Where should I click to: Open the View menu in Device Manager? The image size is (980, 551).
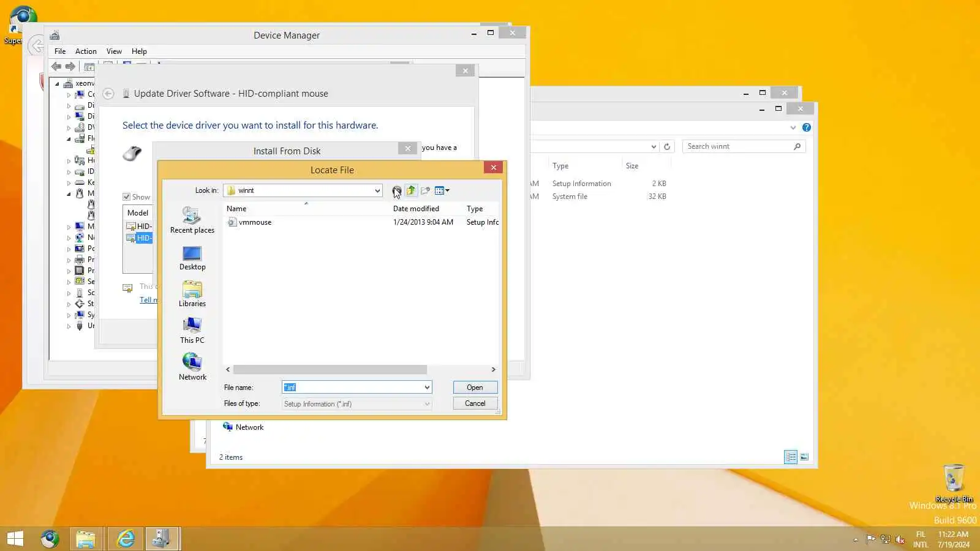coord(114,51)
